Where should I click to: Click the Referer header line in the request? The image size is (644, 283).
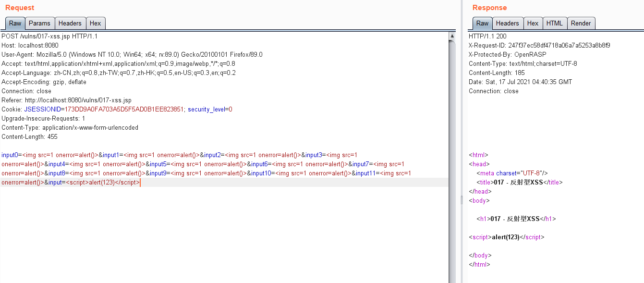pyautogui.click(x=66, y=100)
